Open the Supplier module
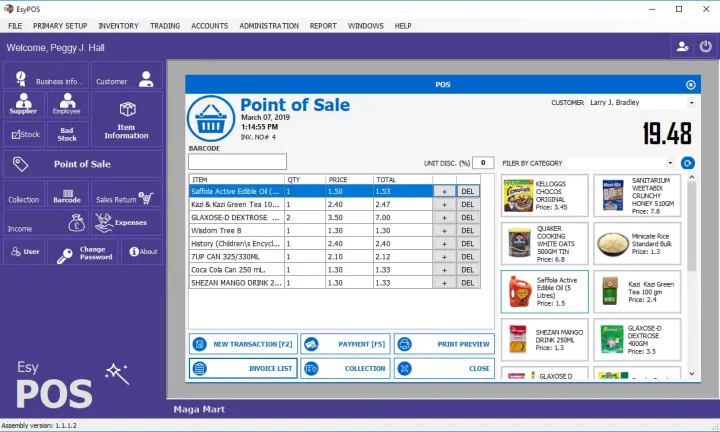 coord(24,104)
